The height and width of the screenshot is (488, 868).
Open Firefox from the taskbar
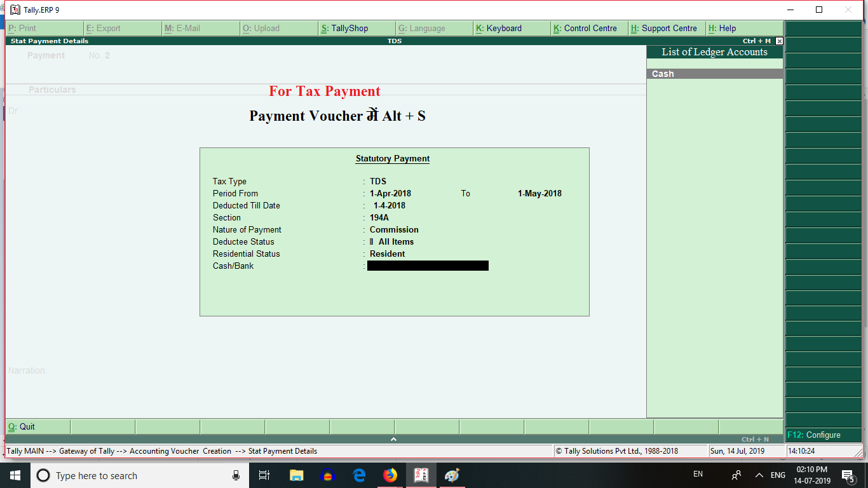tap(390, 475)
